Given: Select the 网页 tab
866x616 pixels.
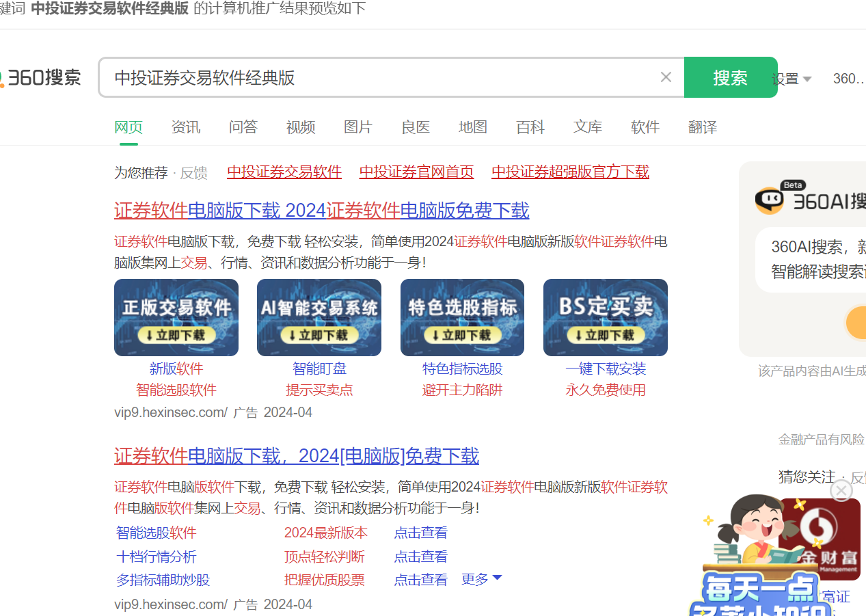Looking at the screenshot, I should tap(128, 127).
